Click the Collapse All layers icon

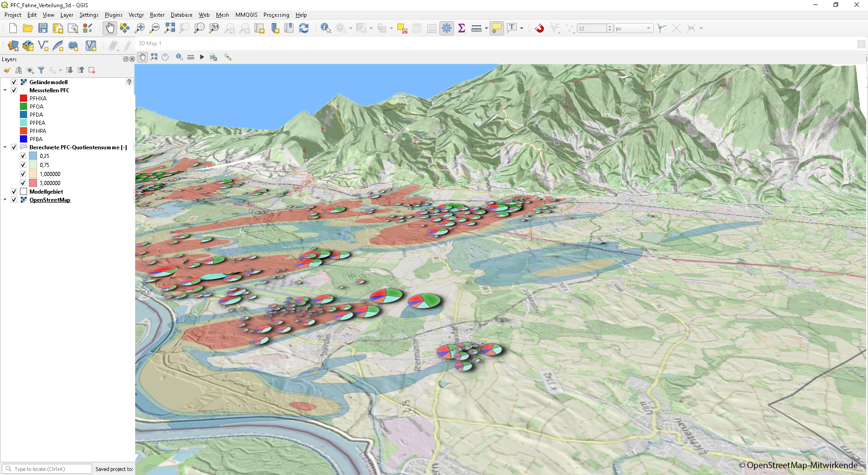80,70
